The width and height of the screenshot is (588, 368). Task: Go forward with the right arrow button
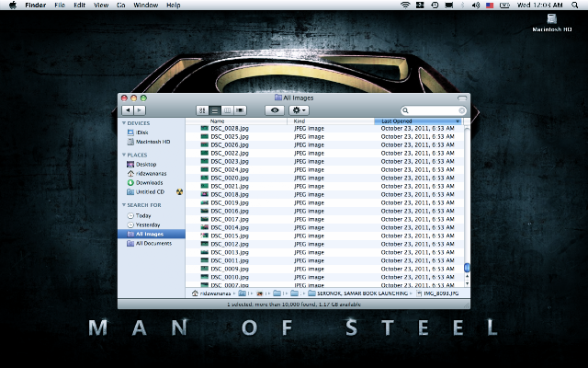[140, 110]
